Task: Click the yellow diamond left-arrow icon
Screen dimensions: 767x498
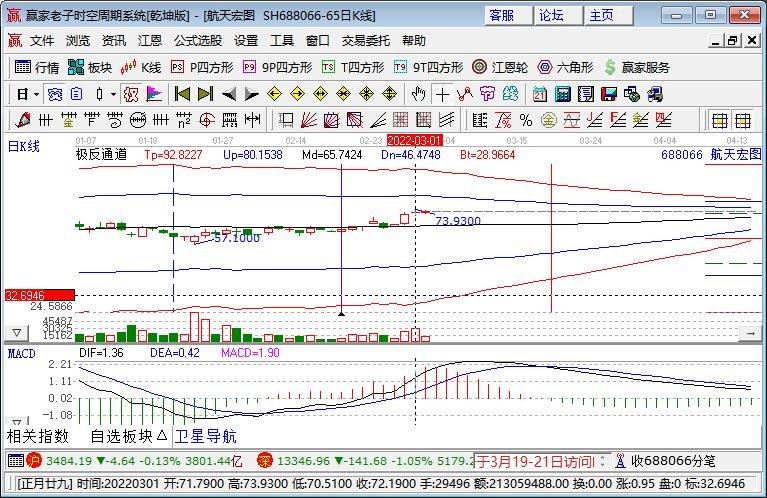Action: [274, 94]
